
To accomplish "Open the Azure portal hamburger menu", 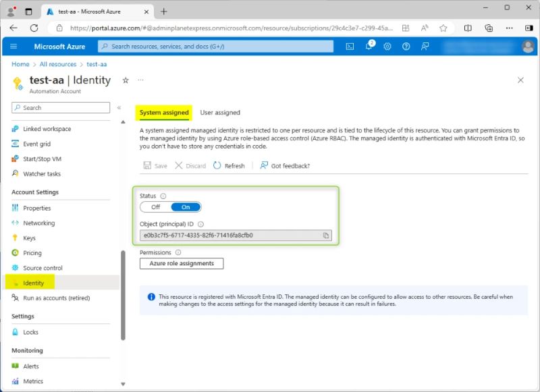I will click(13, 47).
